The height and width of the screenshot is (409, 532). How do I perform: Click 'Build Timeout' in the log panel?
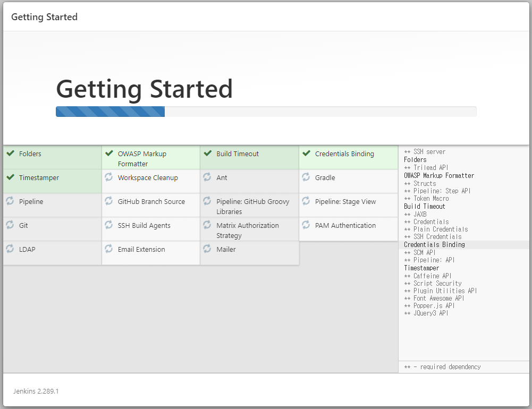(425, 206)
